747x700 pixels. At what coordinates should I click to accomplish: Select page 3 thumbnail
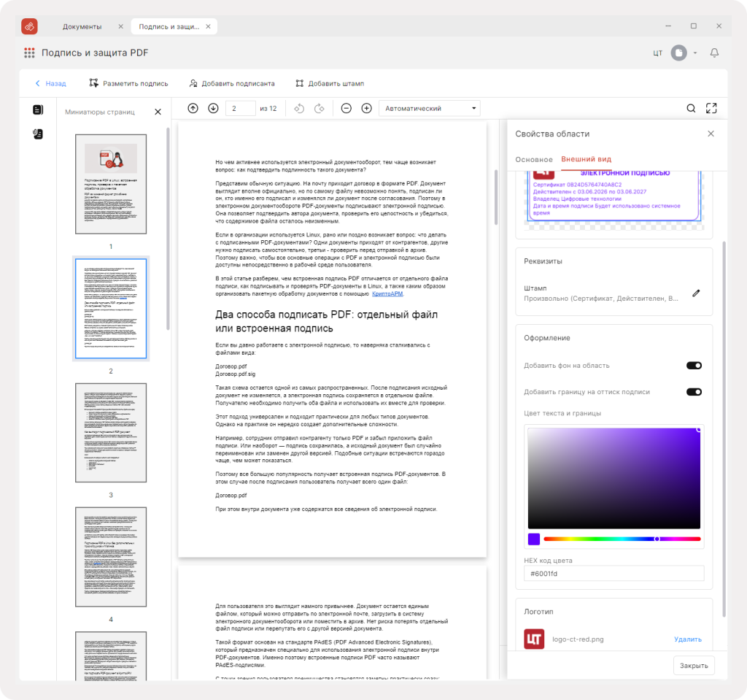pos(111,433)
